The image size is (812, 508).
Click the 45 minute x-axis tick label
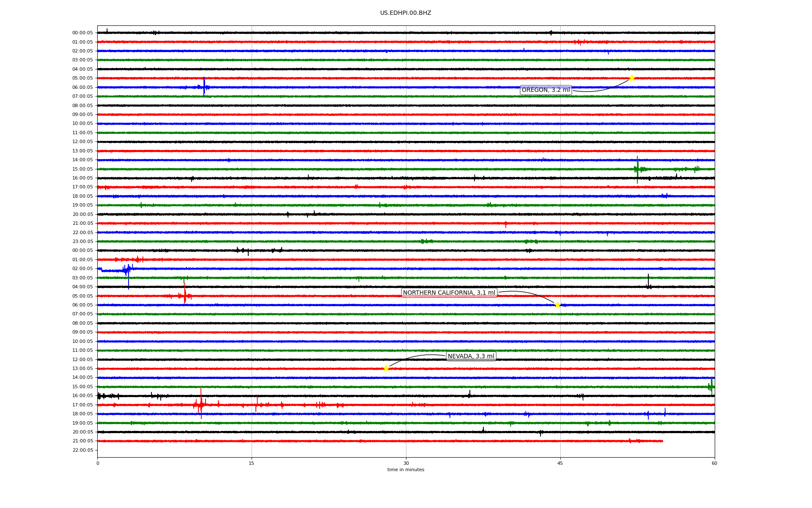(x=560, y=463)
